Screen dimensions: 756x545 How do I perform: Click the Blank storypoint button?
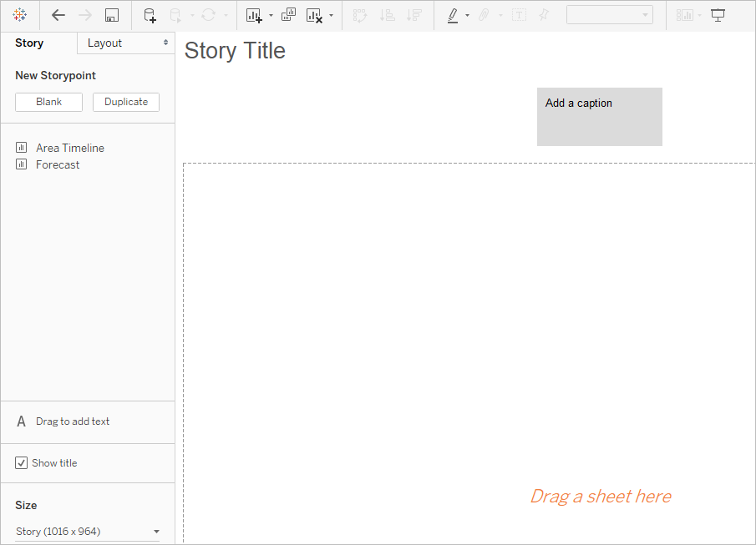pos(48,102)
